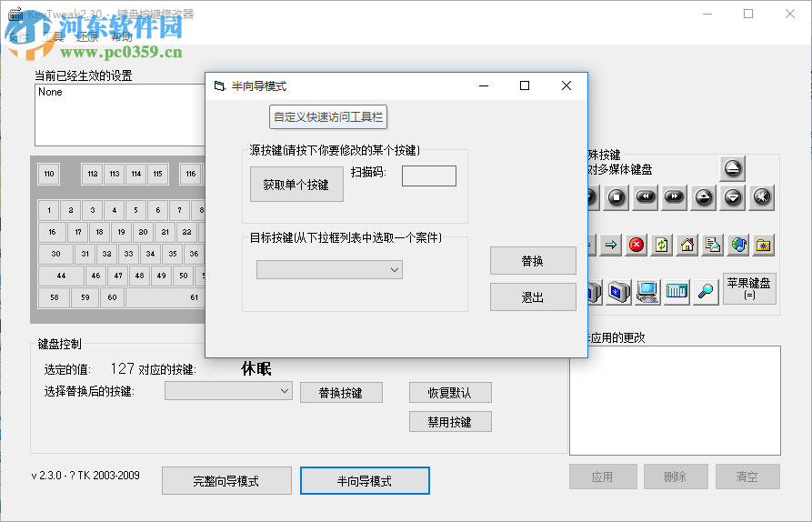Click the 扫描码 scan code field
This screenshot has height=522, width=812.
(429, 176)
